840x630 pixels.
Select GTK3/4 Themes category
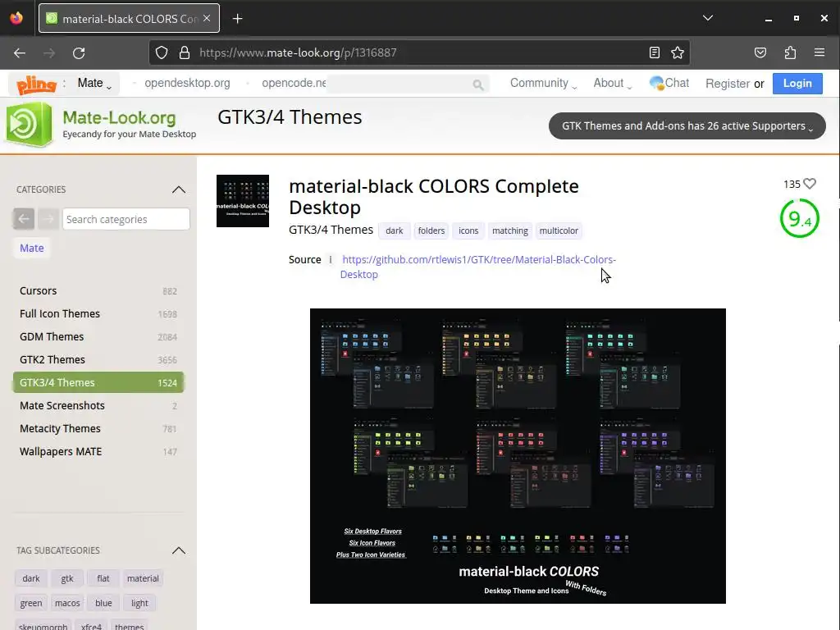[98, 382]
